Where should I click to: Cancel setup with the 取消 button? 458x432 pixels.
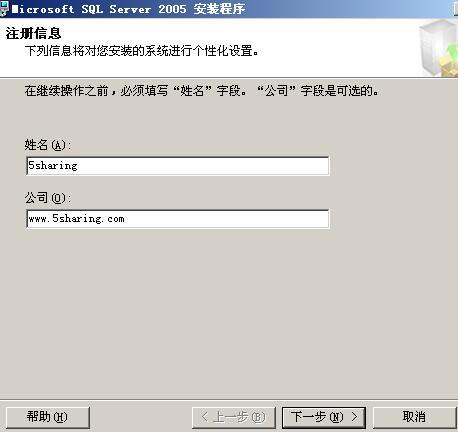tap(415, 417)
